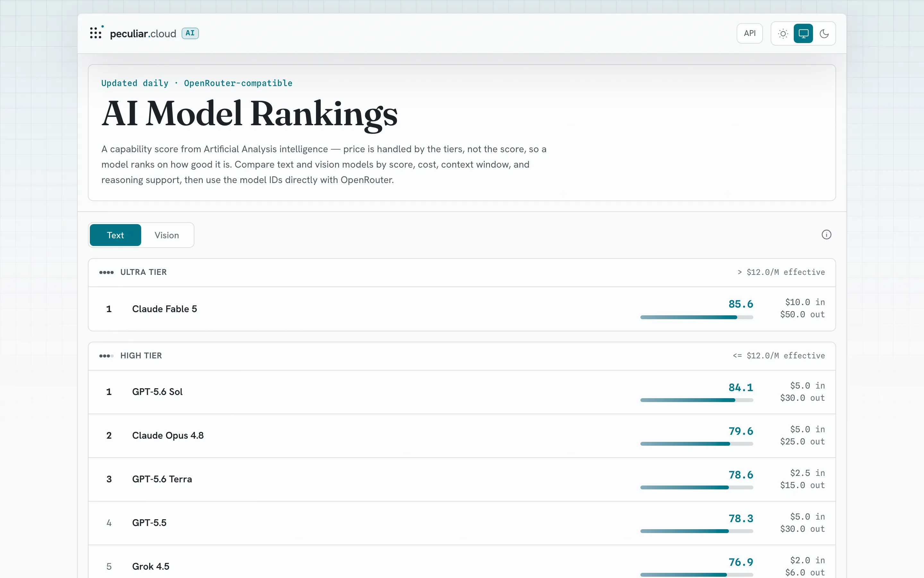Click the $6.0 out price

805,573
